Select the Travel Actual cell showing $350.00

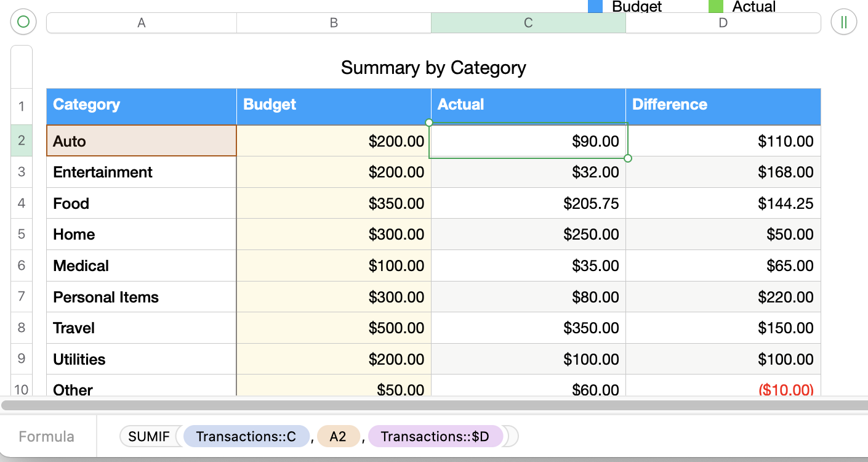pyautogui.click(x=528, y=328)
